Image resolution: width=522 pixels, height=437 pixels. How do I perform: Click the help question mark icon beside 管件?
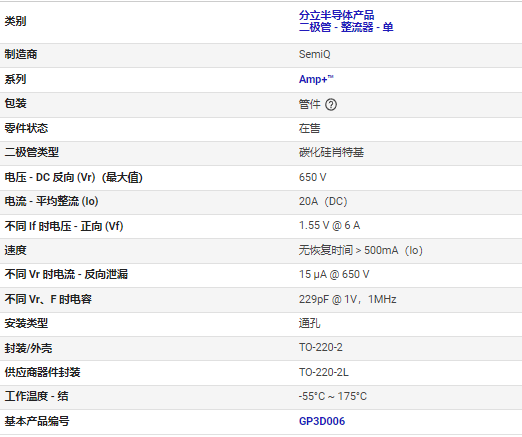pyautogui.click(x=331, y=105)
